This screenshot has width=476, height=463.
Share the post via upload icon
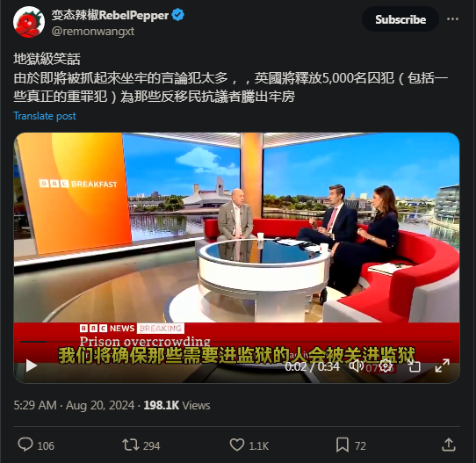coord(449,445)
